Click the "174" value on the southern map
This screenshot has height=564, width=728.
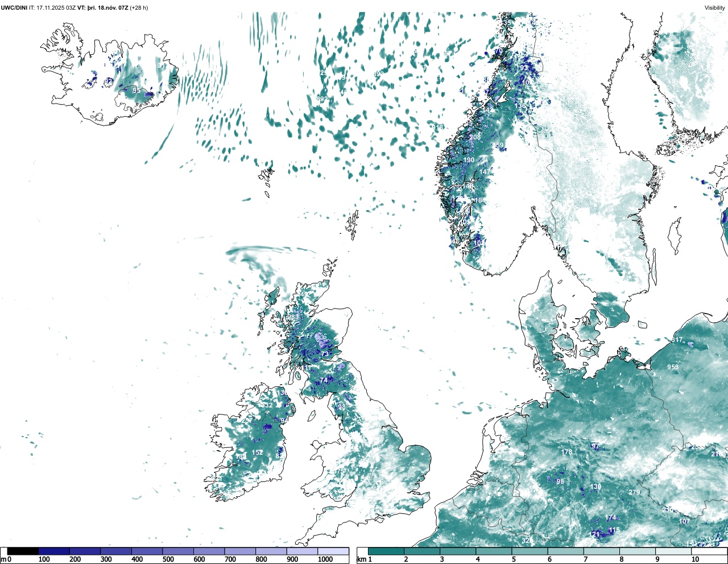tap(610, 518)
